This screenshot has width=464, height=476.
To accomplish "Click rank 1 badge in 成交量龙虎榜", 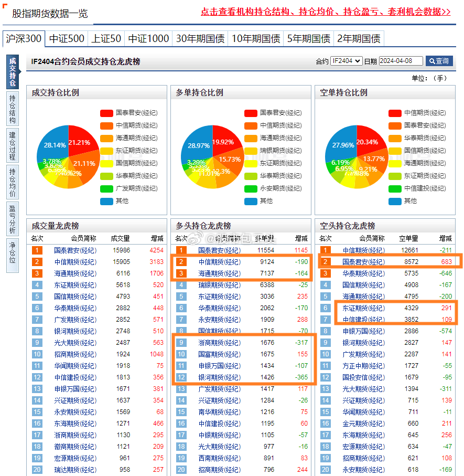I will [x=37, y=250].
